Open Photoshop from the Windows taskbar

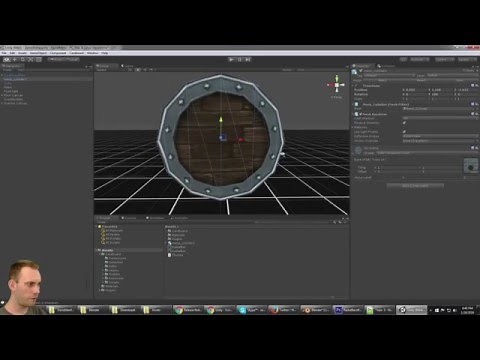[x=347, y=310]
